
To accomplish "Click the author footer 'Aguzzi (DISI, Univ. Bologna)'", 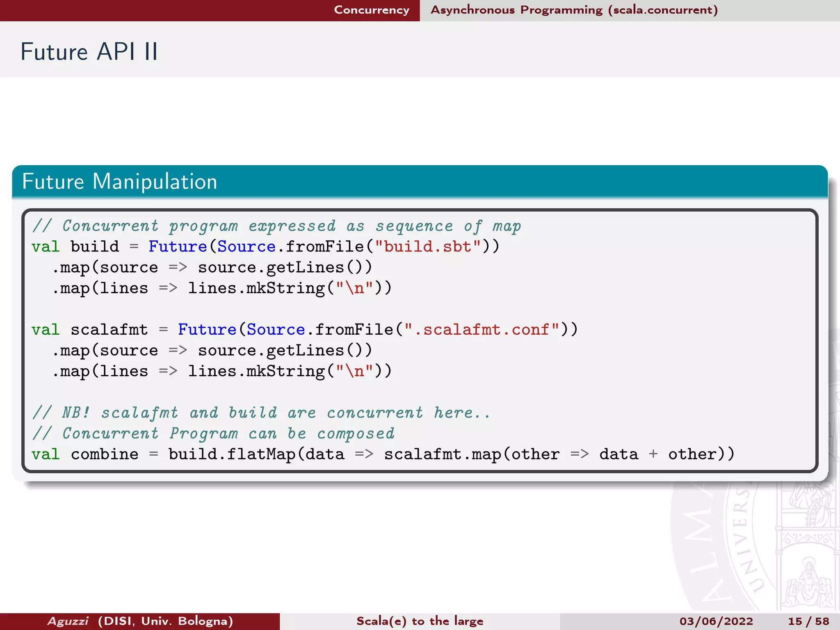I will (x=140, y=621).
